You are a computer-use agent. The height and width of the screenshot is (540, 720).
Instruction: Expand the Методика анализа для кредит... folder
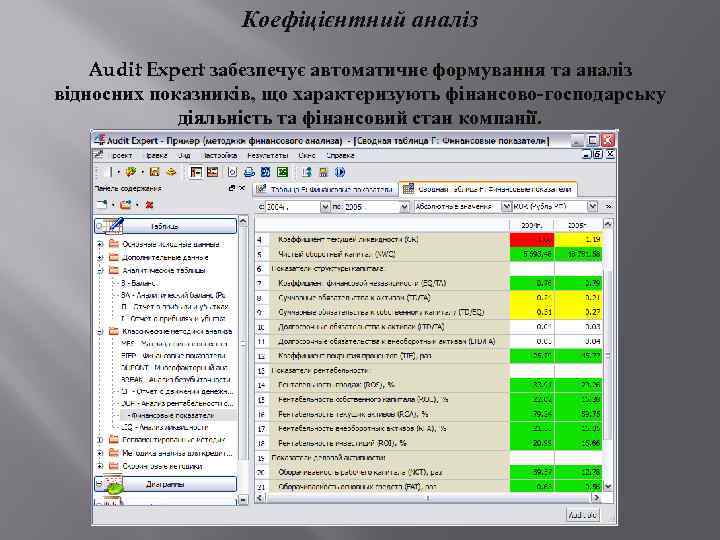click(100, 453)
